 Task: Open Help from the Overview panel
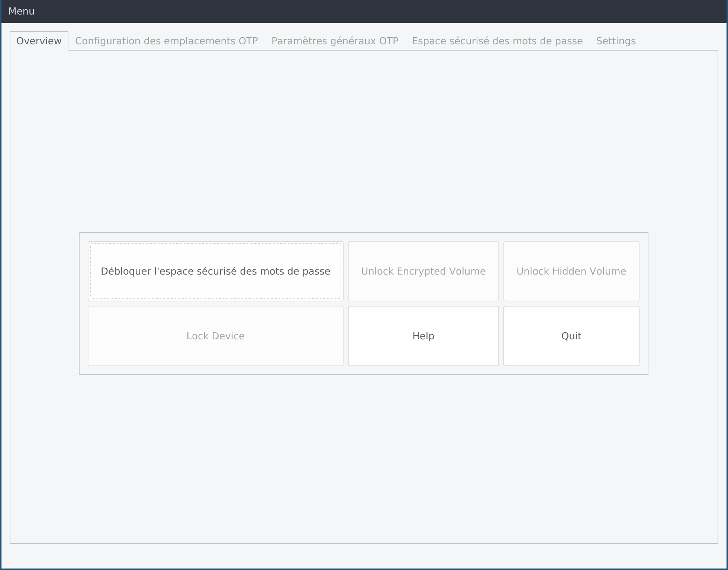point(423,336)
